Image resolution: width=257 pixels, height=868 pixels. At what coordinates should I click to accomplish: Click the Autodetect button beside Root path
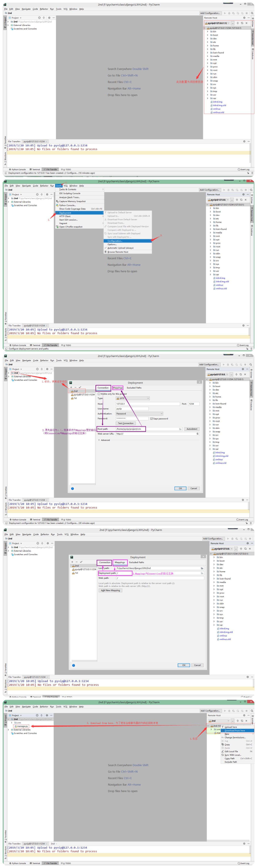click(192, 429)
